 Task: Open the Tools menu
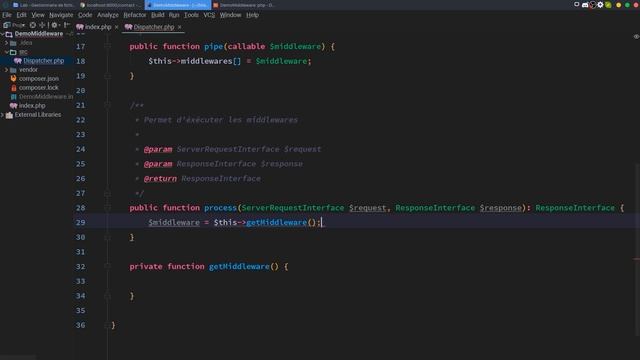tap(191, 15)
